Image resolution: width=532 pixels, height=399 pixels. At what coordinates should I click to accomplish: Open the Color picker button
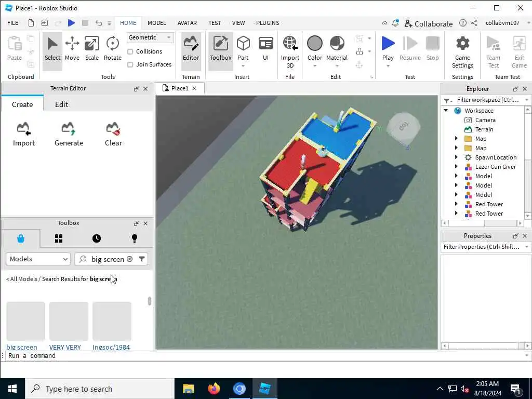314,49
